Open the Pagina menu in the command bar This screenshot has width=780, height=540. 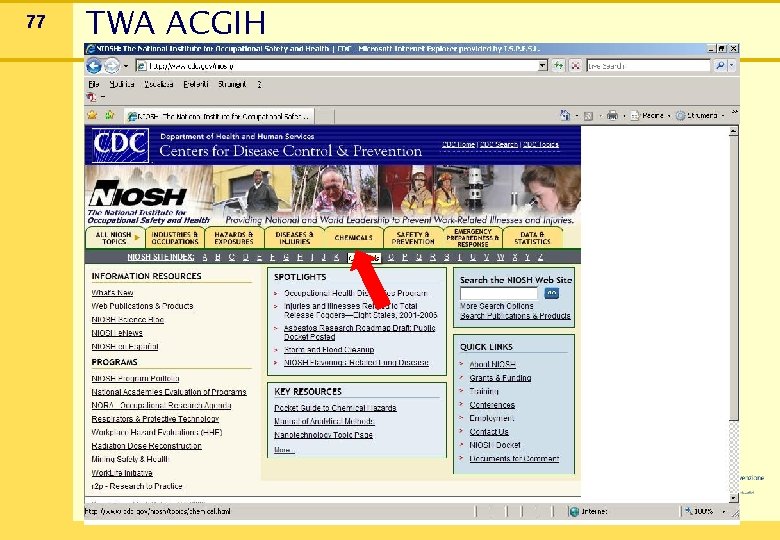648,115
